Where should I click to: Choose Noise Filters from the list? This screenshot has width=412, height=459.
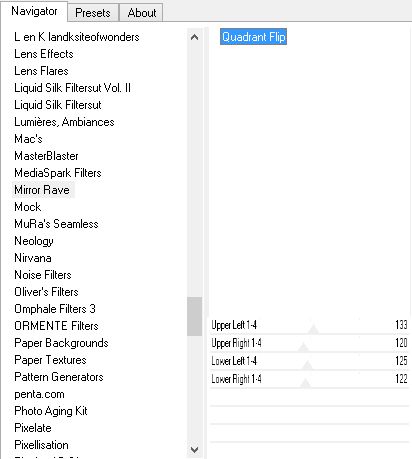click(43, 275)
